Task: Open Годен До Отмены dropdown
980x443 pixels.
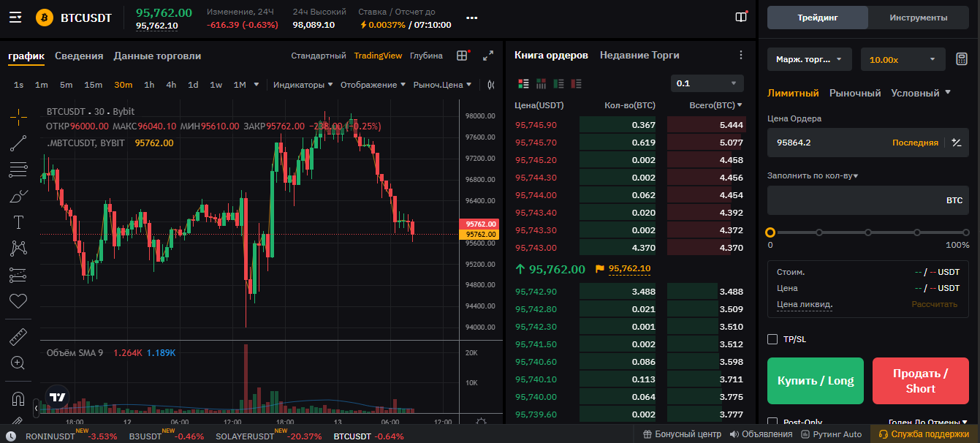Action: [928, 423]
